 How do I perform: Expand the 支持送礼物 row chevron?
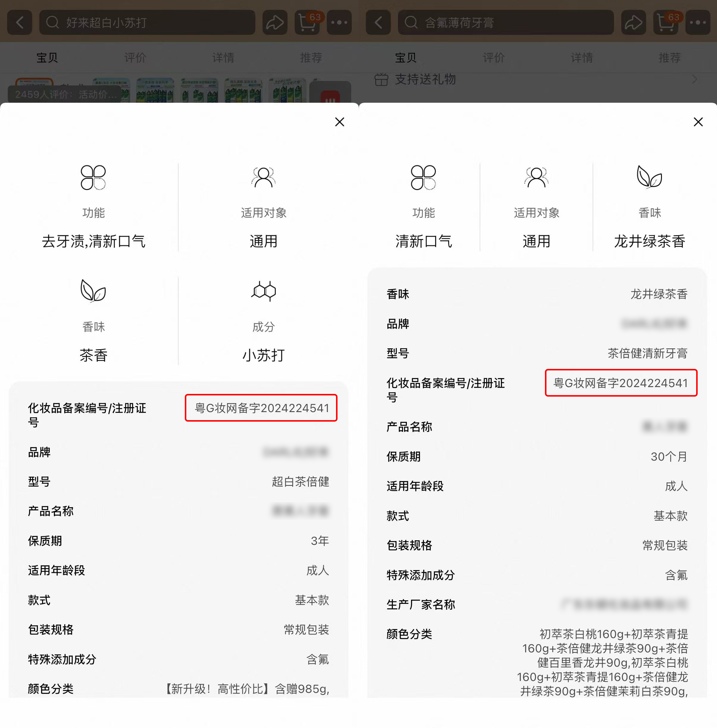(x=694, y=79)
